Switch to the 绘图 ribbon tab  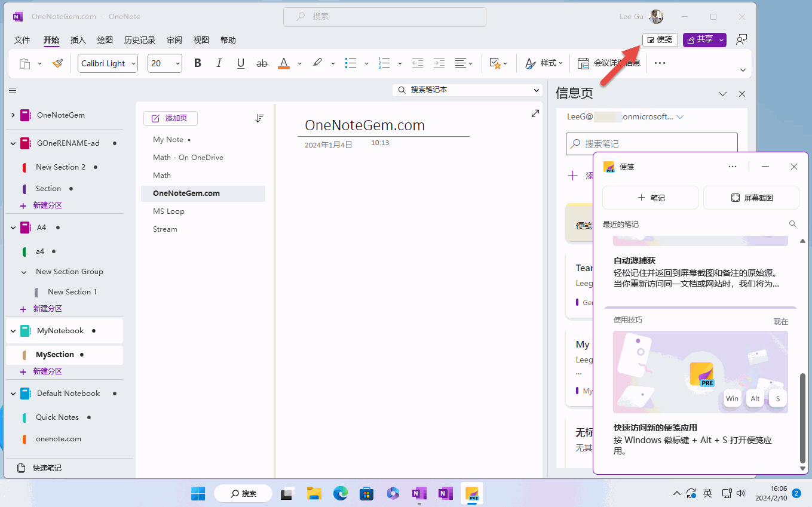click(x=105, y=40)
